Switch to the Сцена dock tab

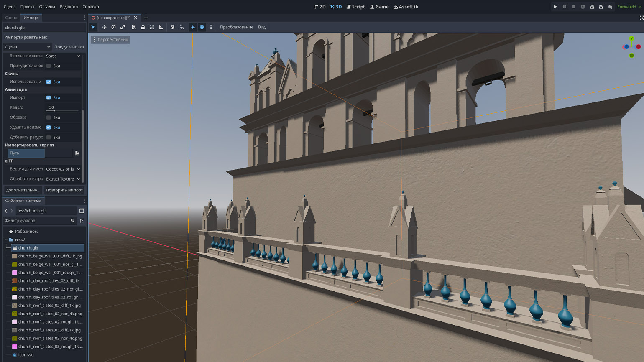[x=11, y=18]
